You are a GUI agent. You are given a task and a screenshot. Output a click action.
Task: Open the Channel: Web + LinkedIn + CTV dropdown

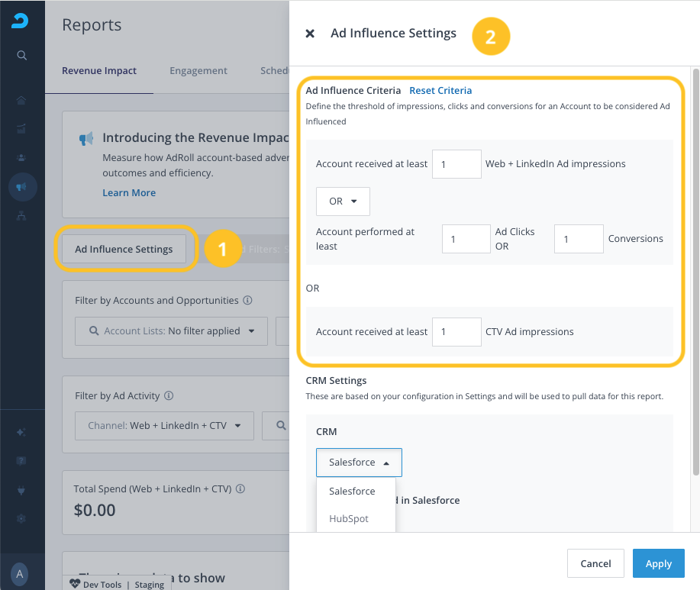(x=164, y=425)
